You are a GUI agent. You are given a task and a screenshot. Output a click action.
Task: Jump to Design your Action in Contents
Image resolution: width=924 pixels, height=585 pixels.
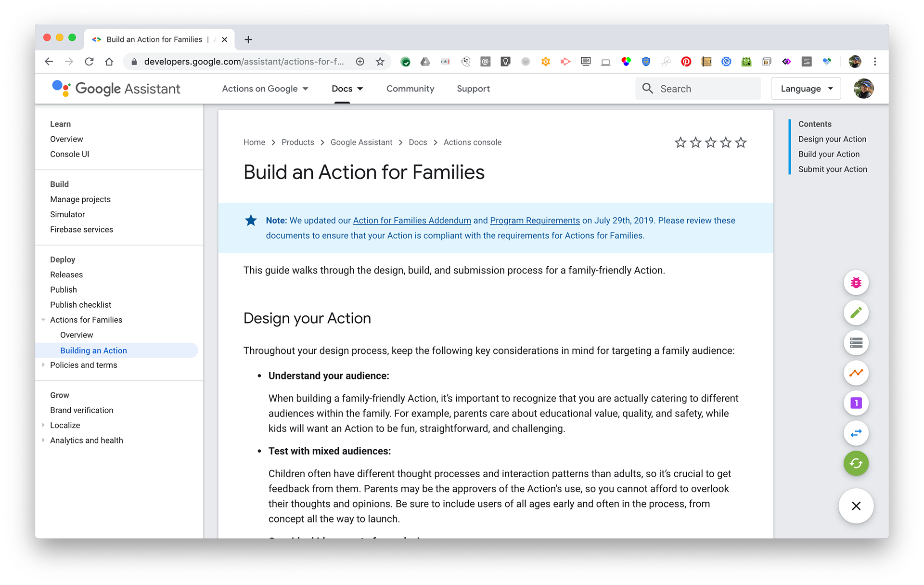pos(832,139)
